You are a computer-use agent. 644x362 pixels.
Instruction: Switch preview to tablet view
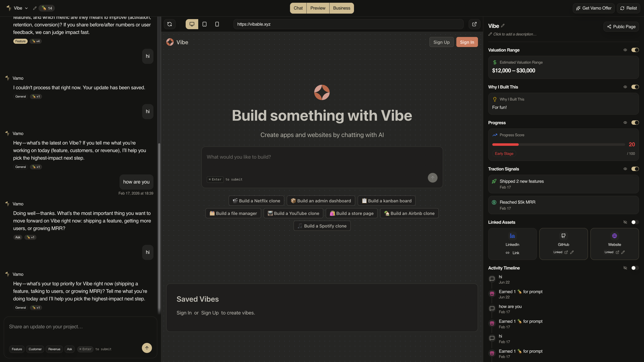[205, 24]
